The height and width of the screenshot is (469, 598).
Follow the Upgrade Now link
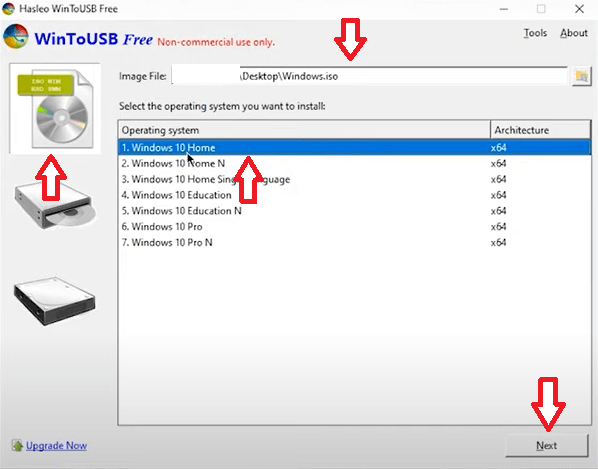click(x=56, y=445)
